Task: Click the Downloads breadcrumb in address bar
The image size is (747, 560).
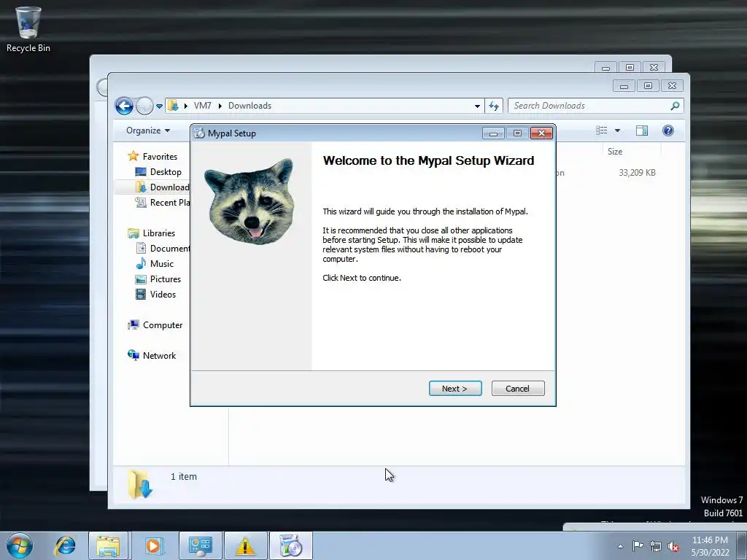Action: 249,106
